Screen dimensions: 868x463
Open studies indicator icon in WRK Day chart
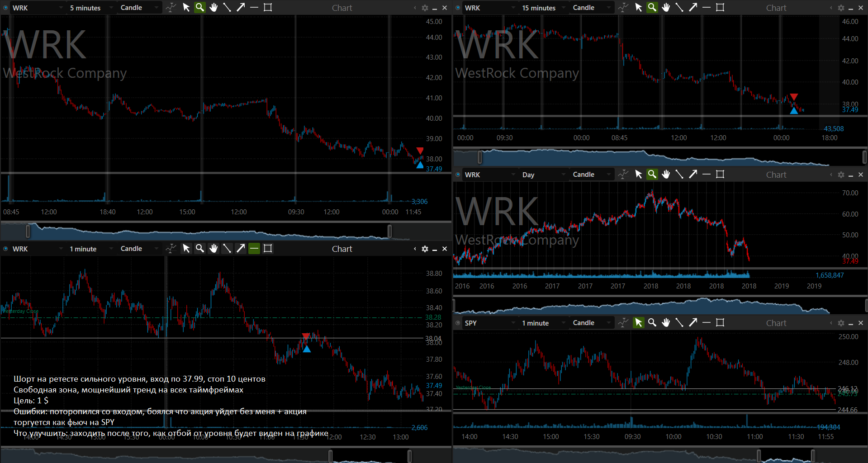(x=623, y=175)
